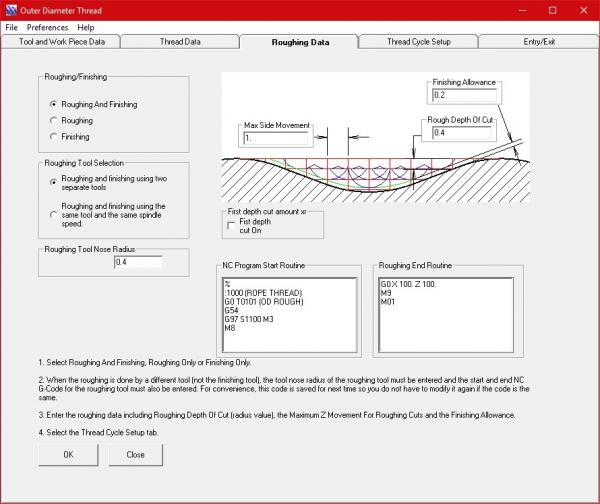Screen dimensions: 600x504
Task: Select roughing and finishing using two separate tools
Action: pyautogui.click(x=53, y=182)
